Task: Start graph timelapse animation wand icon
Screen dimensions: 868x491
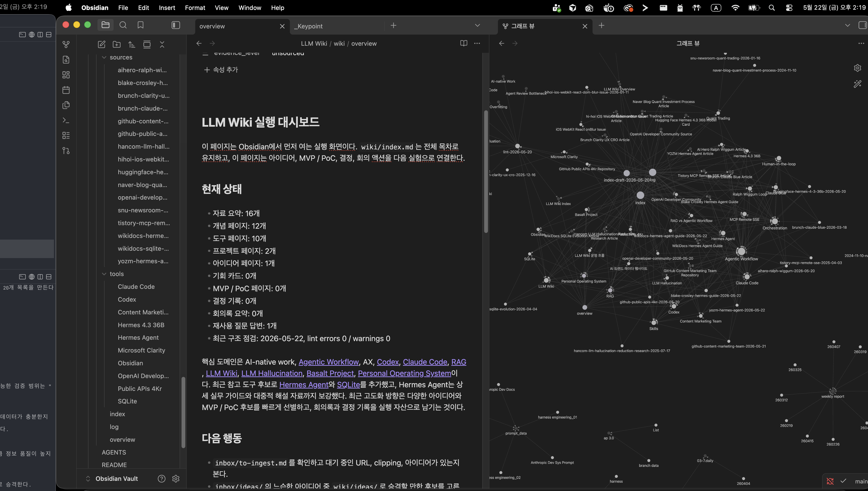Action: coord(858,84)
